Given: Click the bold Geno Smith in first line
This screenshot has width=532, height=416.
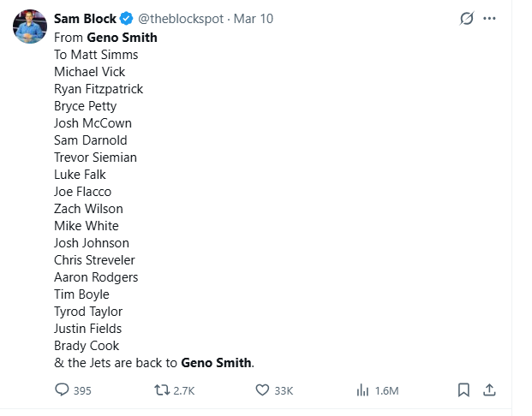Looking at the screenshot, I should point(123,38).
